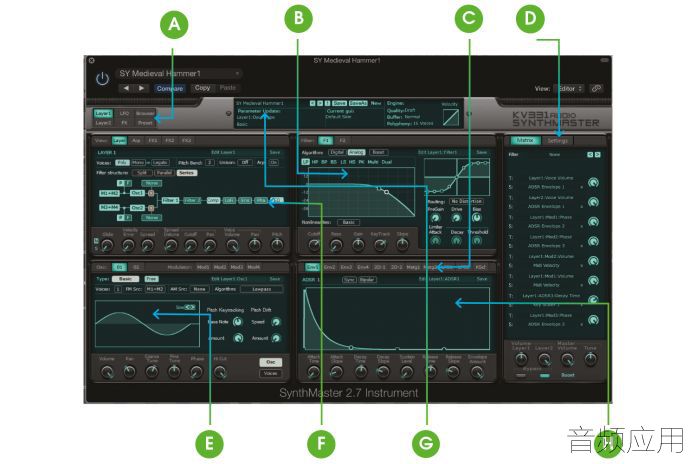Toggle the plugin power bypass icon
Viewport: 696px width, 464px height.
(x=102, y=79)
